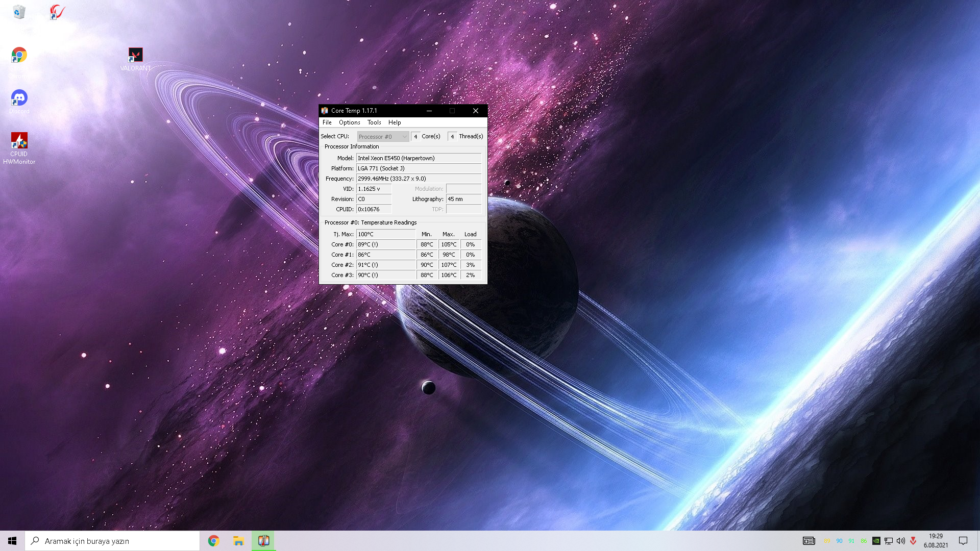Viewport: 980px width, 551px height.
Task: Click the NVIDIA tray icon
Action: [x=876, y=541]
